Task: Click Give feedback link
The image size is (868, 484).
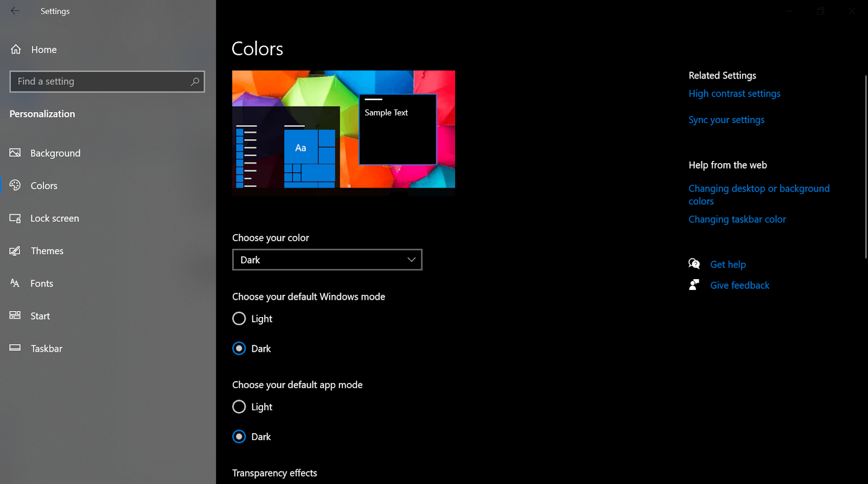Action: point(739,286)
